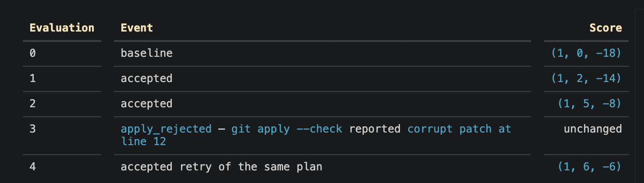644x183 pixels.
Task: Click the baseline score (1, 0, −18)
Action: coord(586,53)
